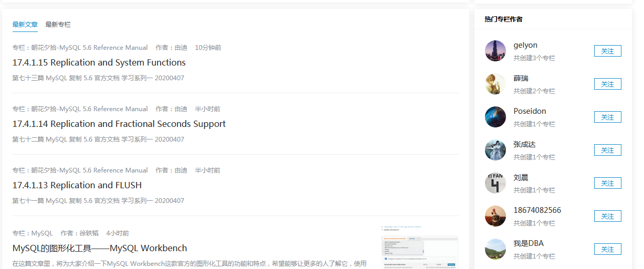This screenshot has width=644, height=269.
Task: Follow 18674082566 with the 关注 button
Action: click(x=607, y=216)
